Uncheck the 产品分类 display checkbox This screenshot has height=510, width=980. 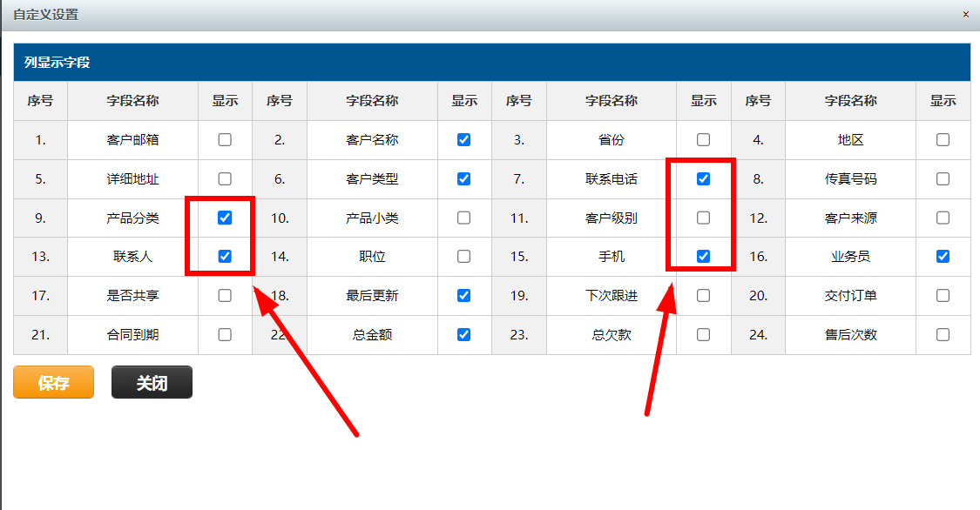[225, 218]
